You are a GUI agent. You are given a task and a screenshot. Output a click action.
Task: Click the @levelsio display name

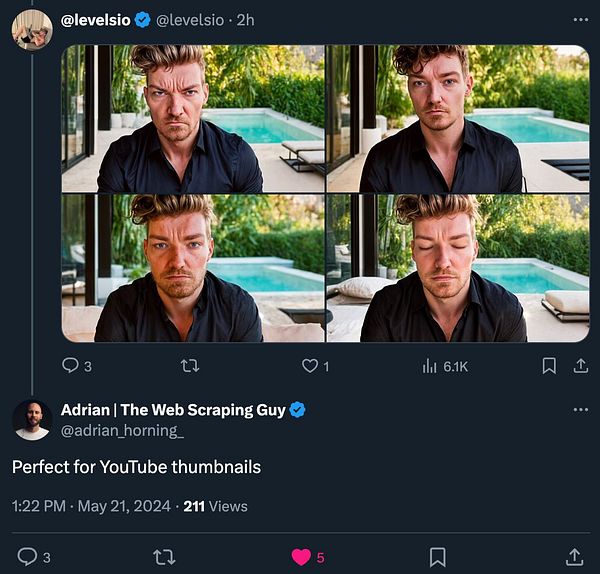[x=96, y=20]
